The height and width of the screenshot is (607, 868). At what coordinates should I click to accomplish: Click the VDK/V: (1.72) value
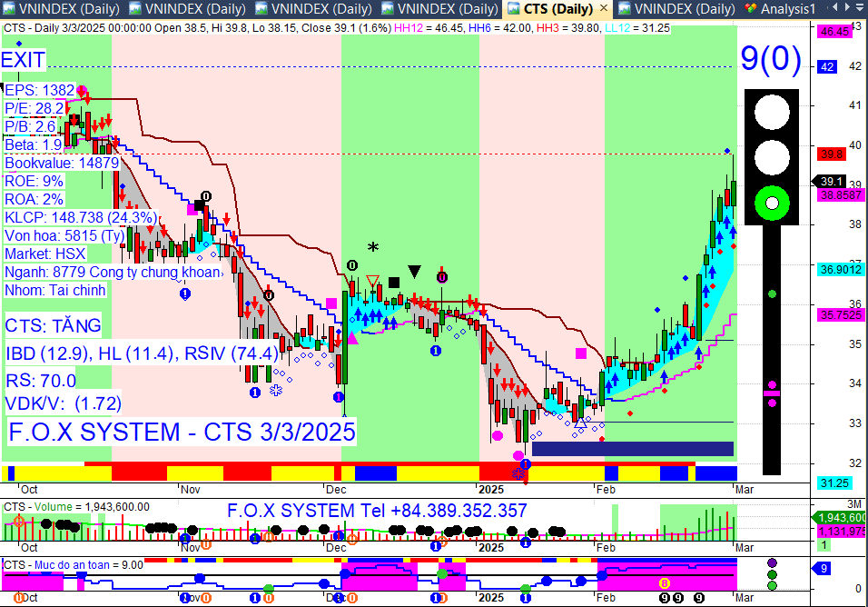tap(64, 403)
